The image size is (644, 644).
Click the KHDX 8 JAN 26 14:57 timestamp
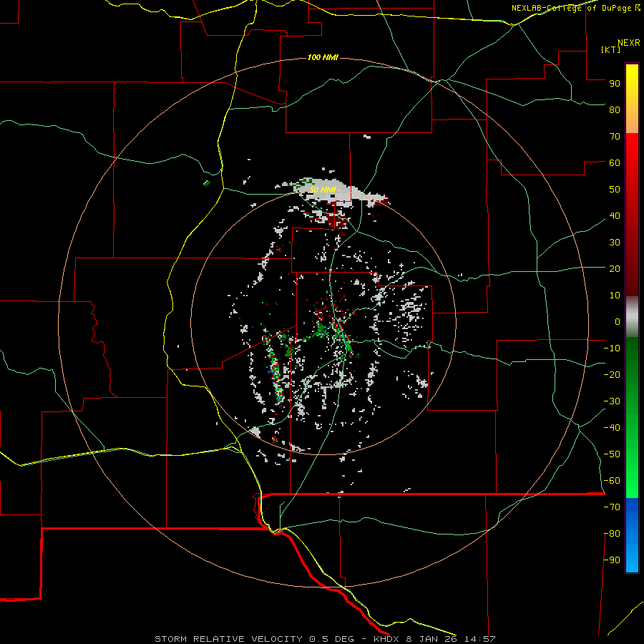pos(434,639)
